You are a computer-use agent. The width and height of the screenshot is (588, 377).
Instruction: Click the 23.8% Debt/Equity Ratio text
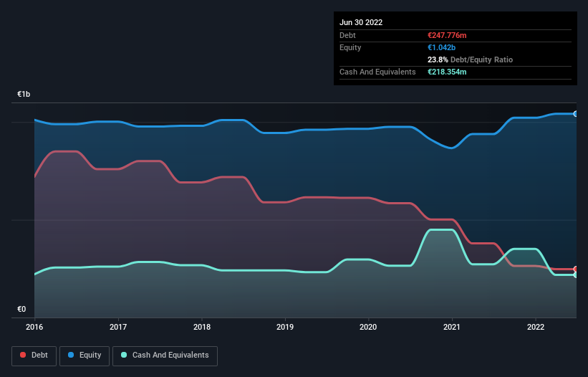470,59
